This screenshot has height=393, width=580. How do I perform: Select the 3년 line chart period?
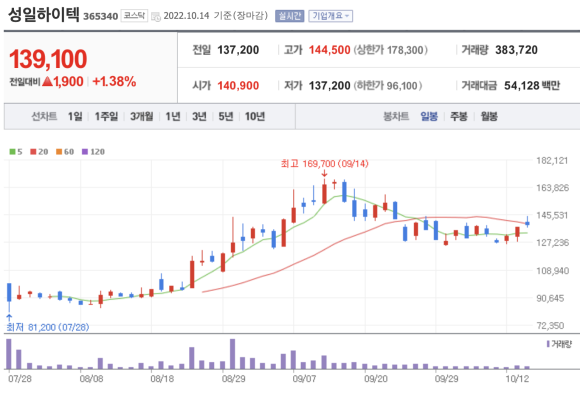tap(199, 117)
